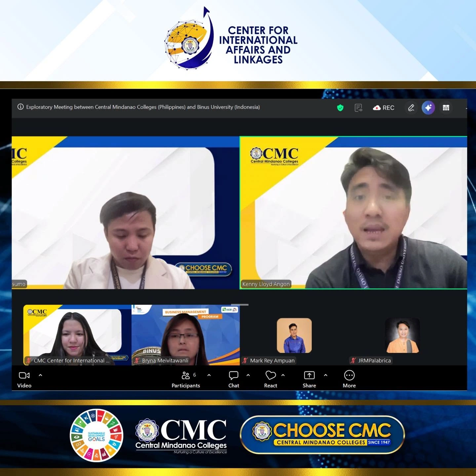Click the participant count "6"

coord(194,375)
